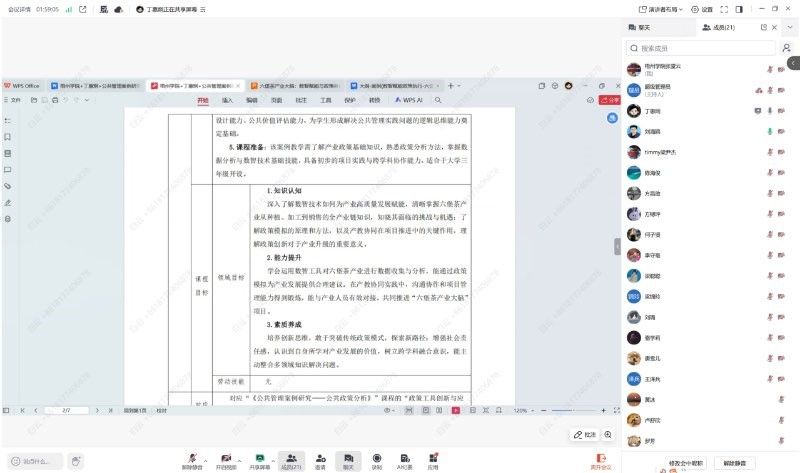
Task: Open the Apps icon in meeting toolbar
Action: (x=433, y=458)
